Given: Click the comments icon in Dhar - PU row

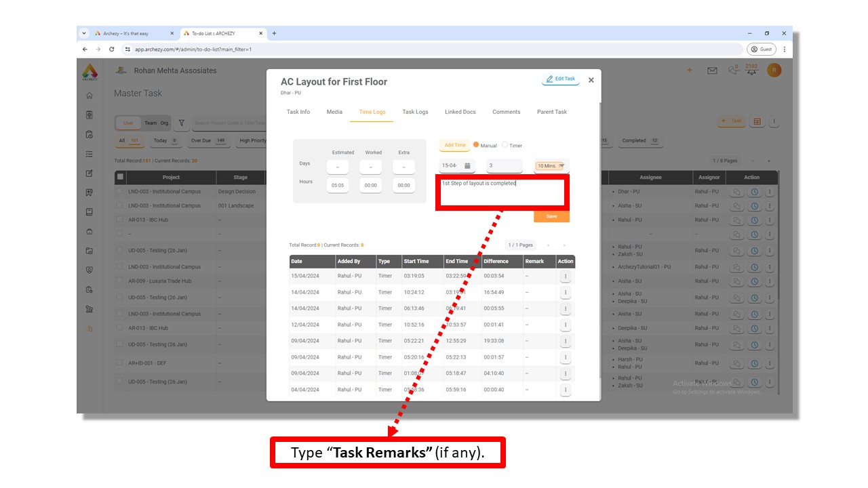Looking at the screenshot, I should (x=738, y=192).
